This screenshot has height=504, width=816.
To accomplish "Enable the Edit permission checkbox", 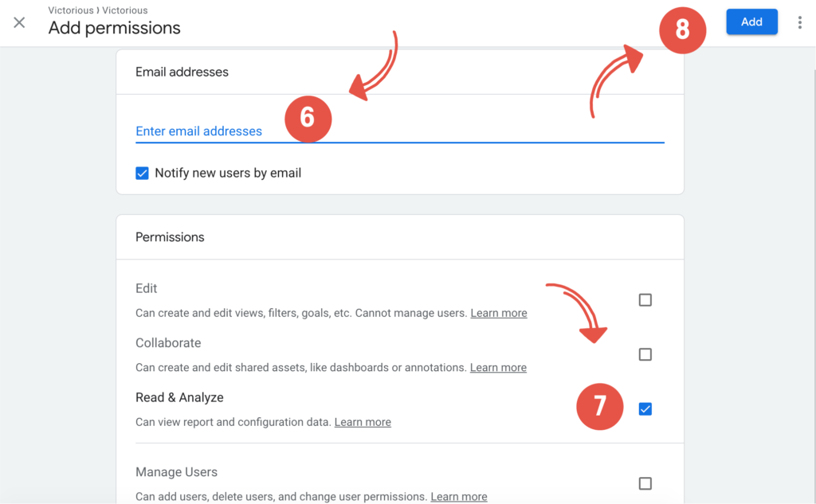I will [x=645, y=300].
